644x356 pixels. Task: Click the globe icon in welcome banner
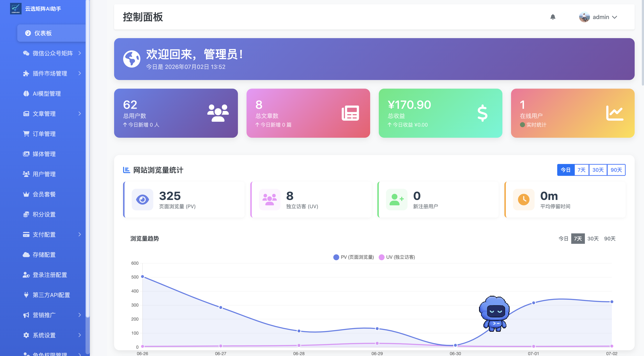coord(132,59)
